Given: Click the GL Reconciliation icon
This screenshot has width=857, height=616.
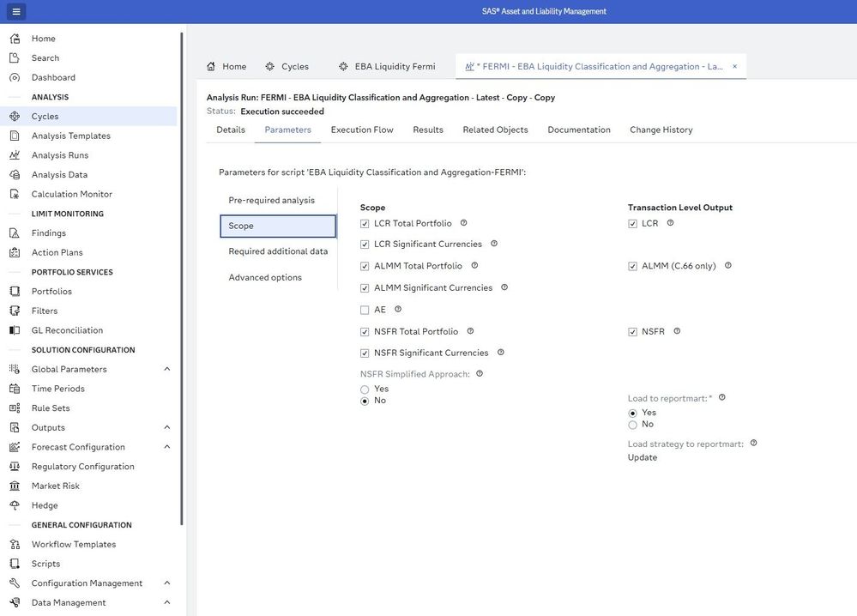Looking at the screenshot, I should click(15, 330).
